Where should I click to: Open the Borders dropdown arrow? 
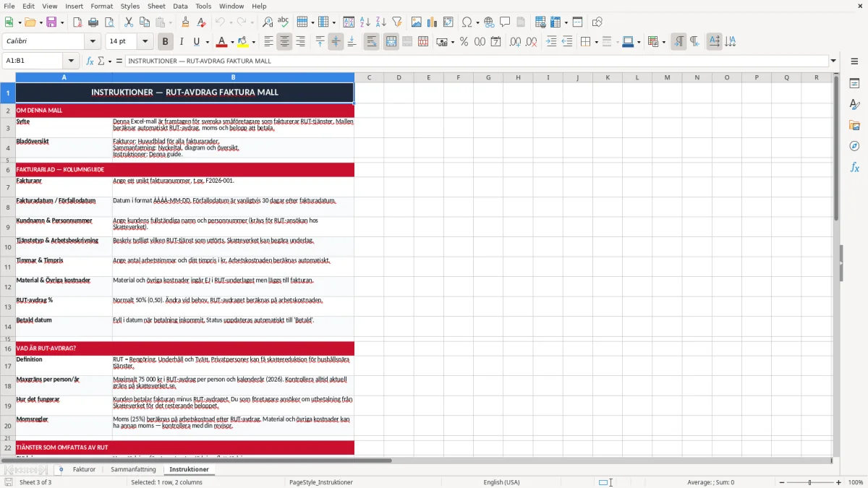[595, 42]
